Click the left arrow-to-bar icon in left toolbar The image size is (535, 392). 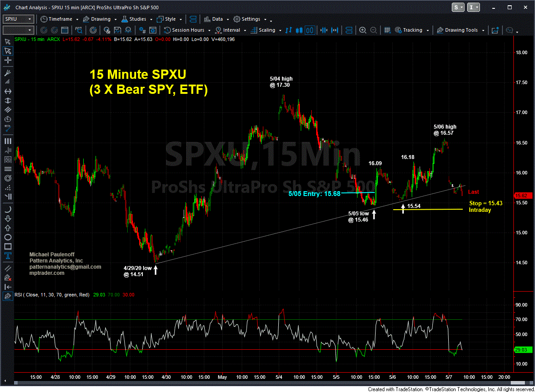point(7,287)
